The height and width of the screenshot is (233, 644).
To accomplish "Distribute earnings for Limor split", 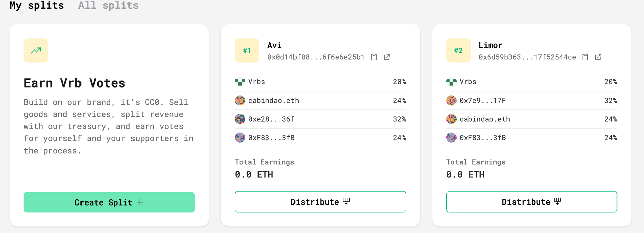I will 532,202.
